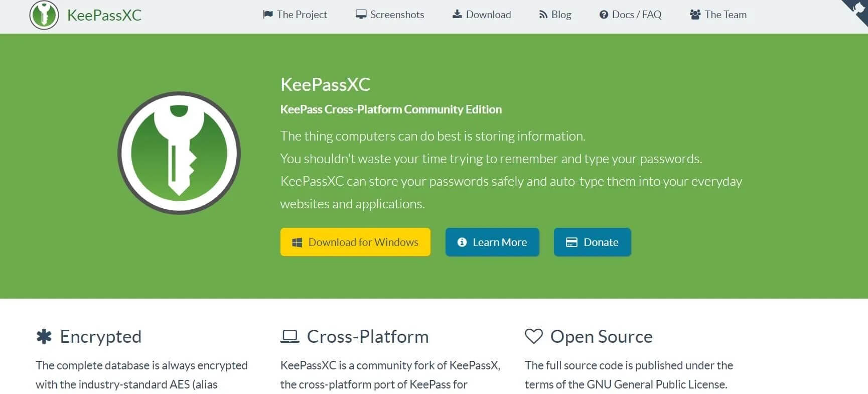
Task: Open The Team page
Action: click(x=718, y=15)
